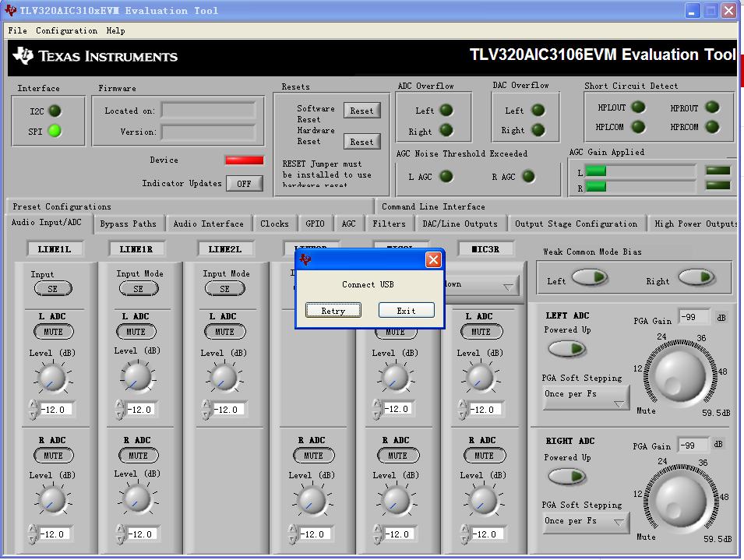Image resolution: width=744 pixels, height=560 pixels.
Task: Click the HPRCOM short circuit LED
Action: pos(712,127)
